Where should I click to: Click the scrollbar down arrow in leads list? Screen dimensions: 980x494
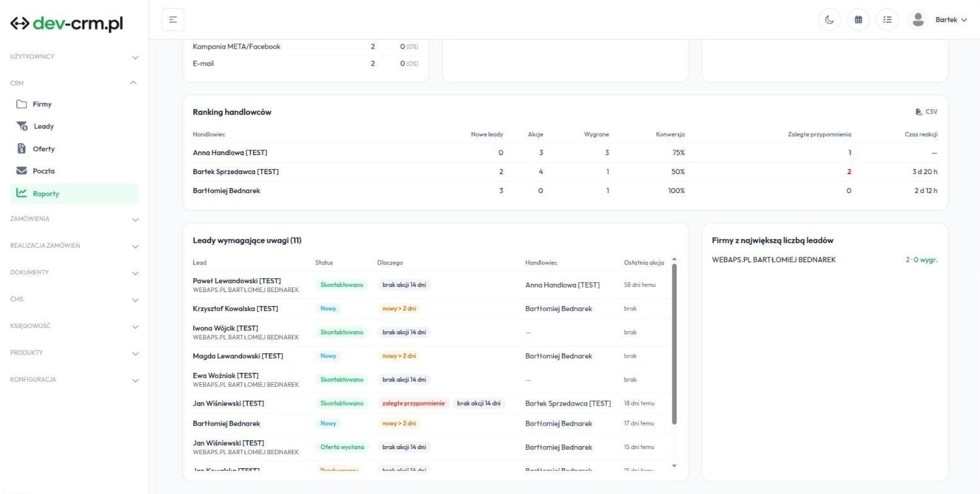(x=675, y=466)
